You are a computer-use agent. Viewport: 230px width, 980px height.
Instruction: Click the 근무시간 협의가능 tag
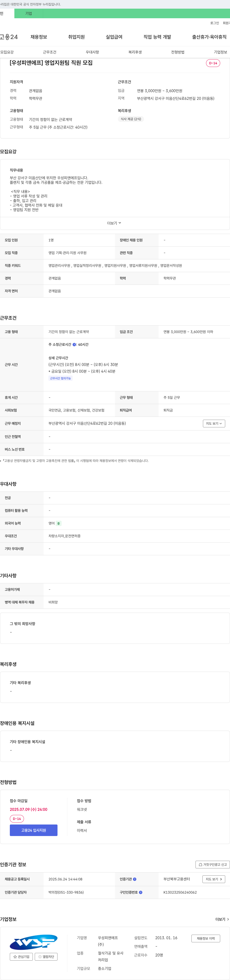pos(60,378)
